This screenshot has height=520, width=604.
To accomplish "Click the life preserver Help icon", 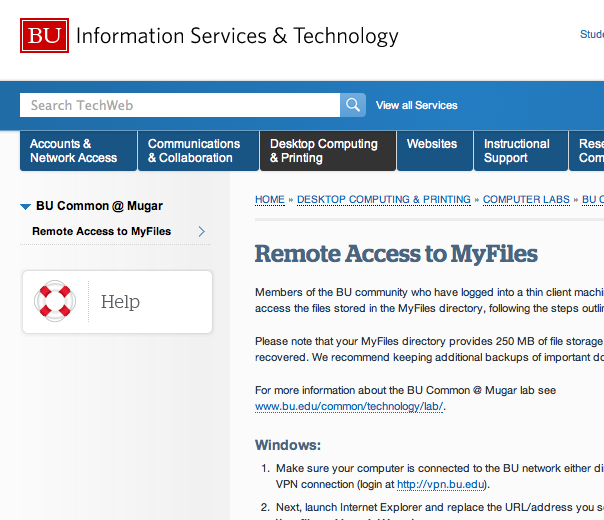I will coord(55,301).
